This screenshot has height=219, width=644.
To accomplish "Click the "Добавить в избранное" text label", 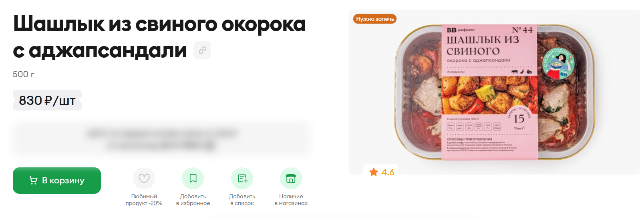I will pos(193,200).
